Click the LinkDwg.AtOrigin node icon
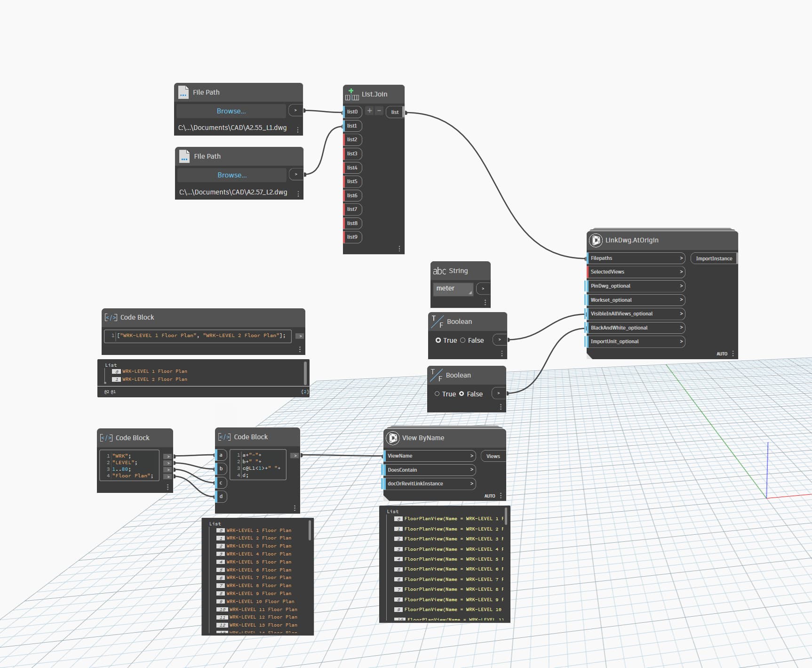This screenshot has height=668, width=812. click(x=596, y=240)
